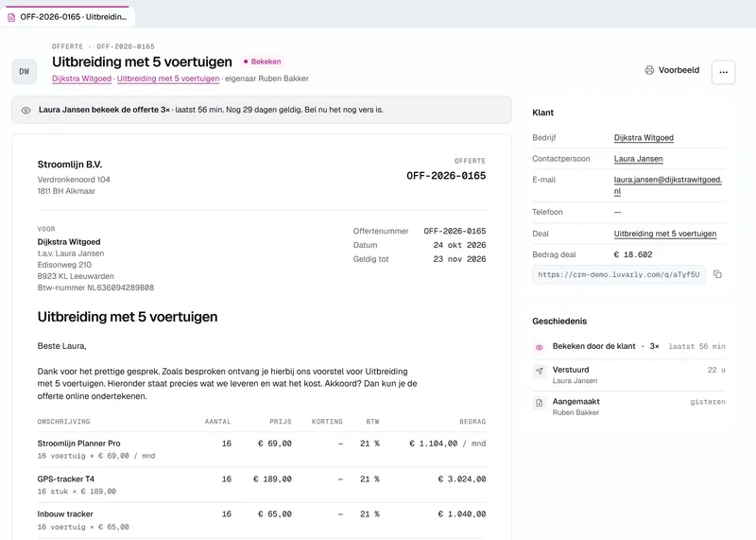Screen dimensions: 756x540
Task: Click the printer icon next to Voorbeeld
Action: 649,70
